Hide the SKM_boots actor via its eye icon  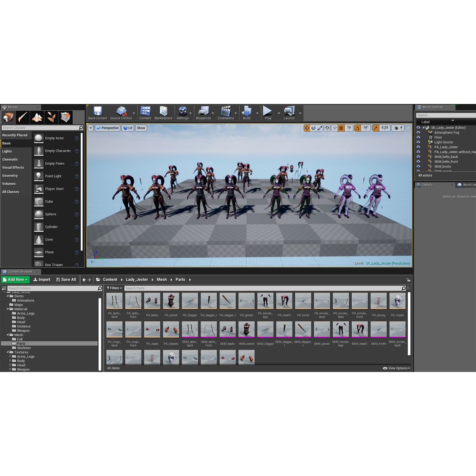tap(418, 167)
